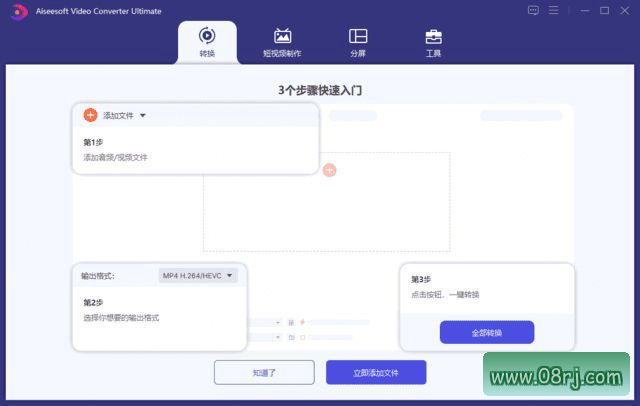Image resolution: width=640 pixels, height=406 pixels.
Task: Expand the 添加文件 dropdown arrow
Action: pos(143,115)
